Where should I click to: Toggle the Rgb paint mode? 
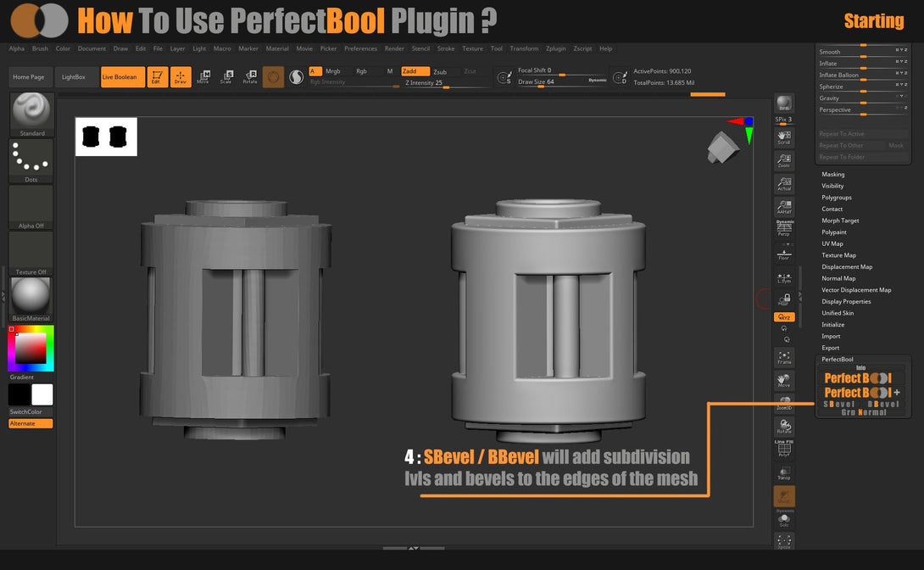coord(361,71)
